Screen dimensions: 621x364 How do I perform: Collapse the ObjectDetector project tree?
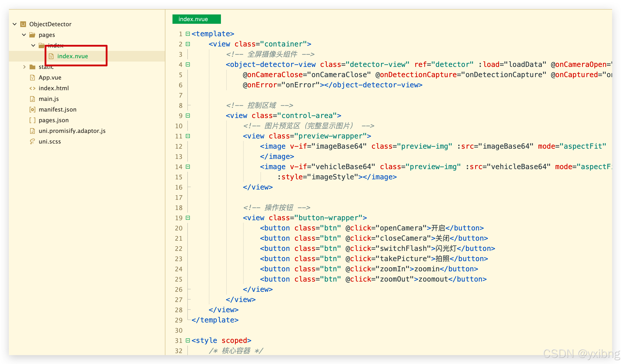pyautogui.click(x=14, y=24)
